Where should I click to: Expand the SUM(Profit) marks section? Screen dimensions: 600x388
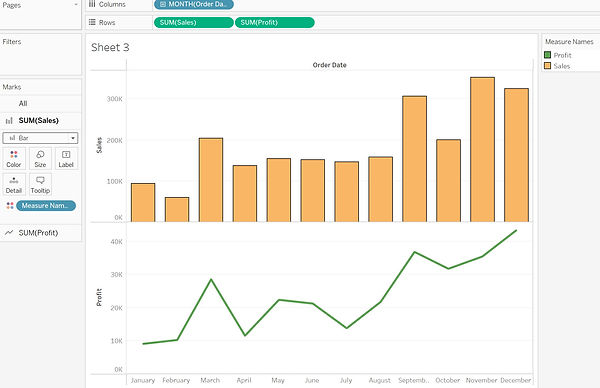(41, 233)
